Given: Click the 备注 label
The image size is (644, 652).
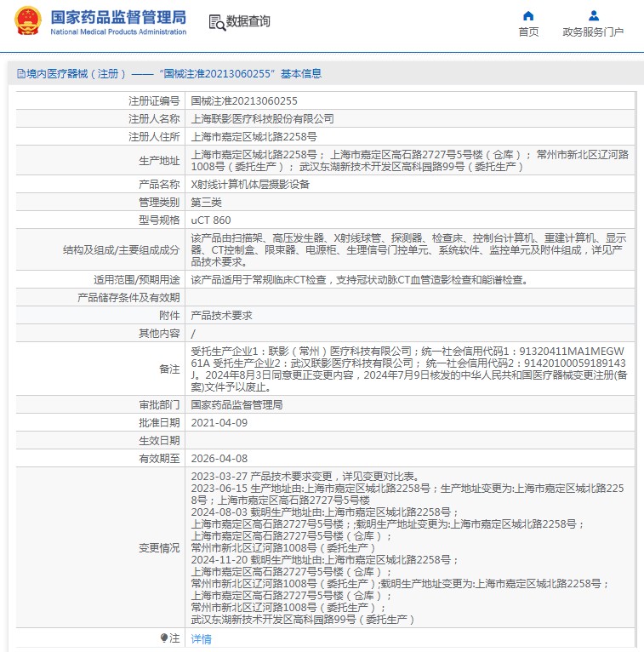Looking at the screenshot, I should pos(169,369).
